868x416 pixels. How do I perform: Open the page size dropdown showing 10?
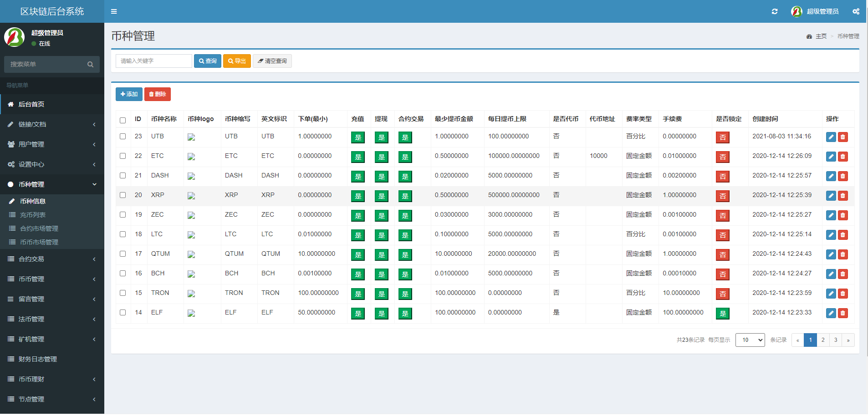click(750, 340)
